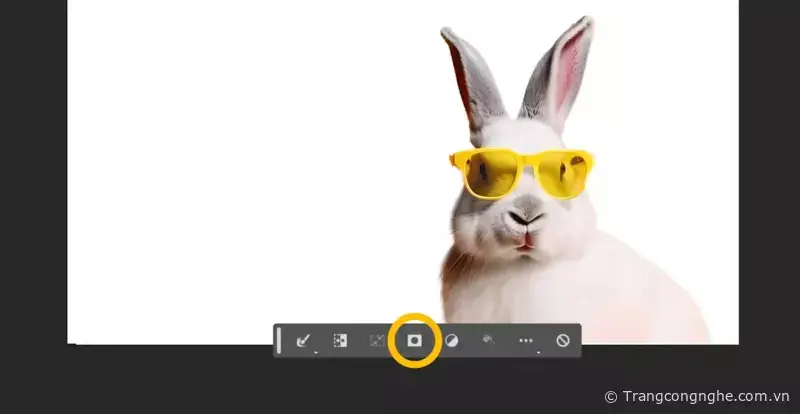
Task: Click the deselect circle-slash icon
Action: coord(563,341)
